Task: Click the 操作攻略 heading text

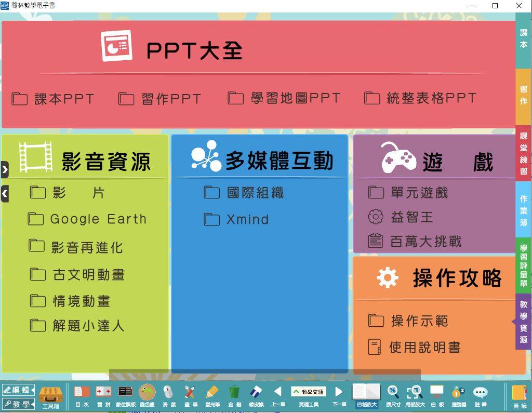Action: point(457,278)
